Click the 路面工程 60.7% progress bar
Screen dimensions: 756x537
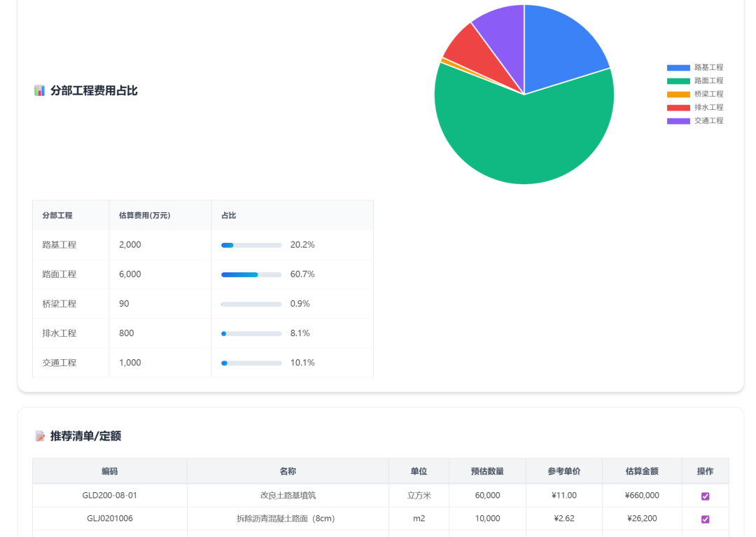pyautogui.click(x=251, y=274)
